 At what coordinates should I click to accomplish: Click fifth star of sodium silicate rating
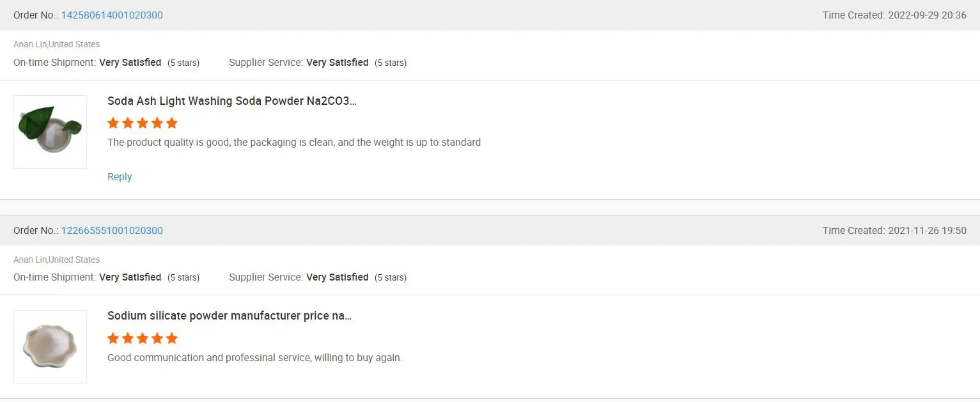tap(171, 338)
